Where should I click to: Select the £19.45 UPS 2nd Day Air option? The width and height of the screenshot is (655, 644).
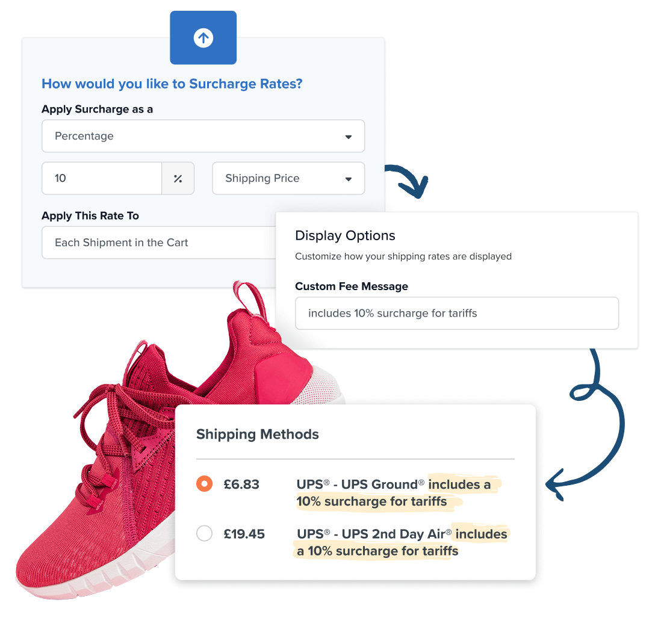tap(204, 533)
